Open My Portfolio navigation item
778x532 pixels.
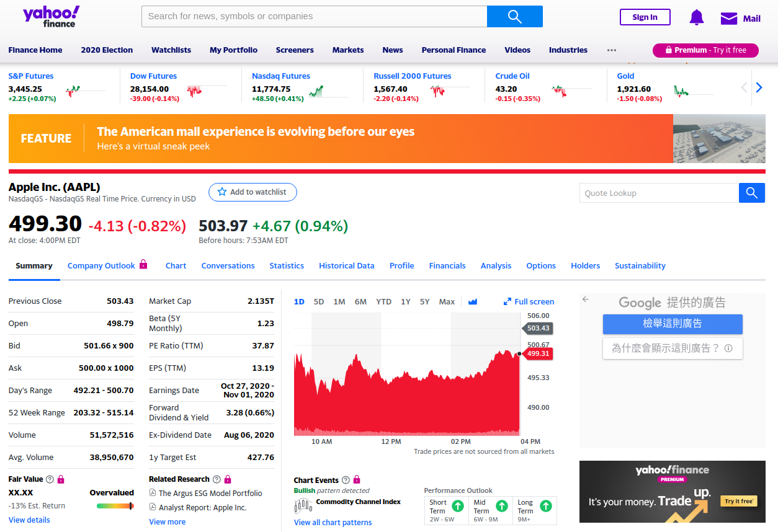click(x=233, y=50)
